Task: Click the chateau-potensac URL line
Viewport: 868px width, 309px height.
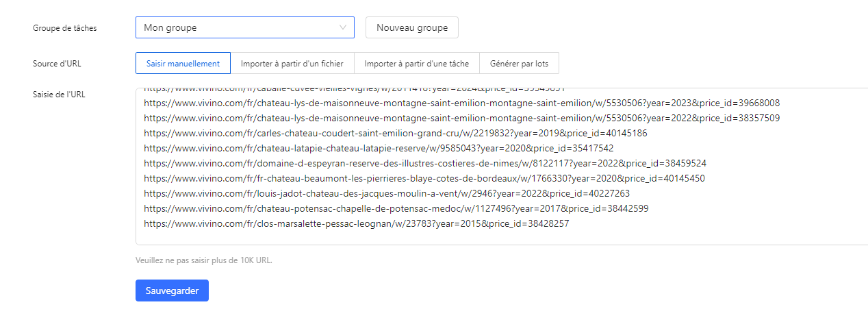Action: [x=396, y=208]
